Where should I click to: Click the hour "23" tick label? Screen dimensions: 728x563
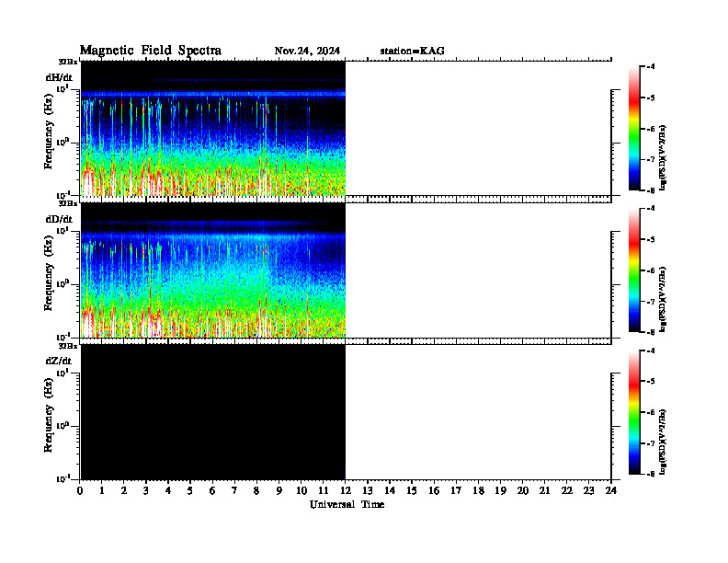588,490
